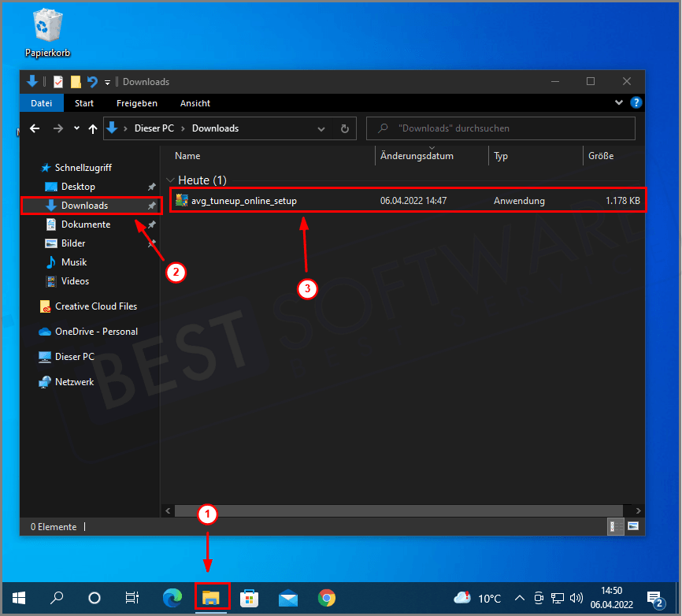The width and height of the screenshot is (682, 616).
Task: Go back using the navigation arrow
Action: tap(35, 128)
